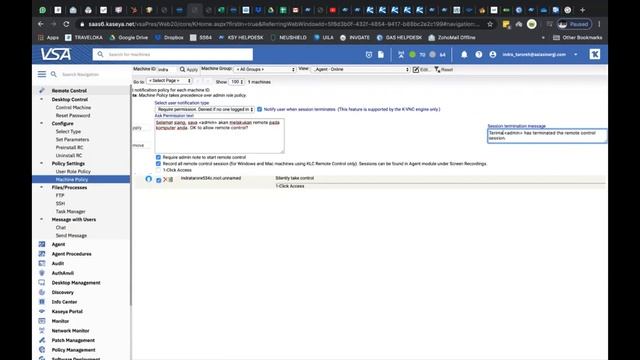Uncheck the machine row checkbox
The image size is (640, 360).
point(159,180)
